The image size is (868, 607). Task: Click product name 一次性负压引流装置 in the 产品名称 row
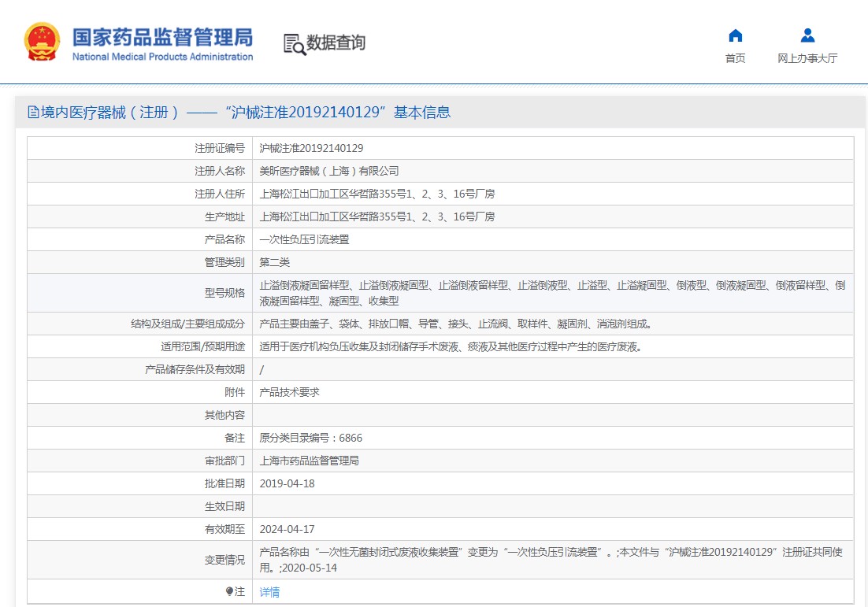(305, 239)
